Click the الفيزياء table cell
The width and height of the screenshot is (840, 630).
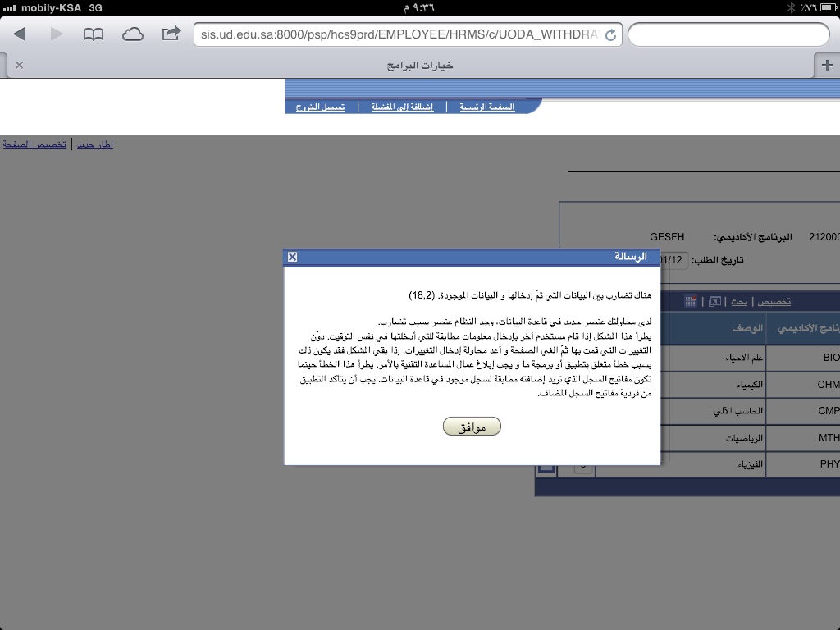pyautogui.click(x=750, y=464)
